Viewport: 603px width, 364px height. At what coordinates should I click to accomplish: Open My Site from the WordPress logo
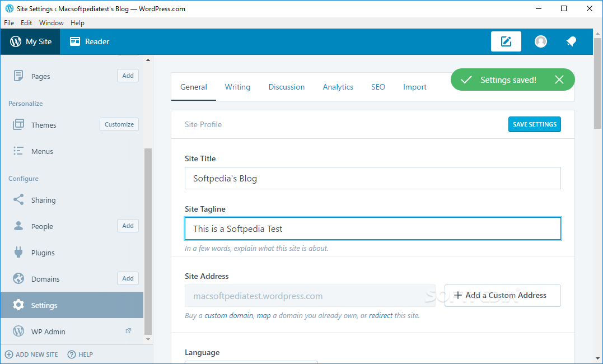click(15, 41)
